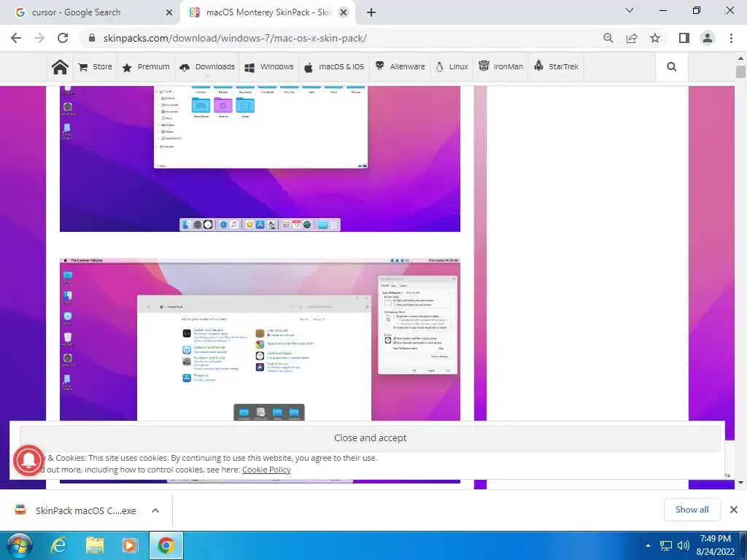This screenshot has height=560, width=747.
Task: Click the browser forward arrow
Action: click(x=39, y=38)
